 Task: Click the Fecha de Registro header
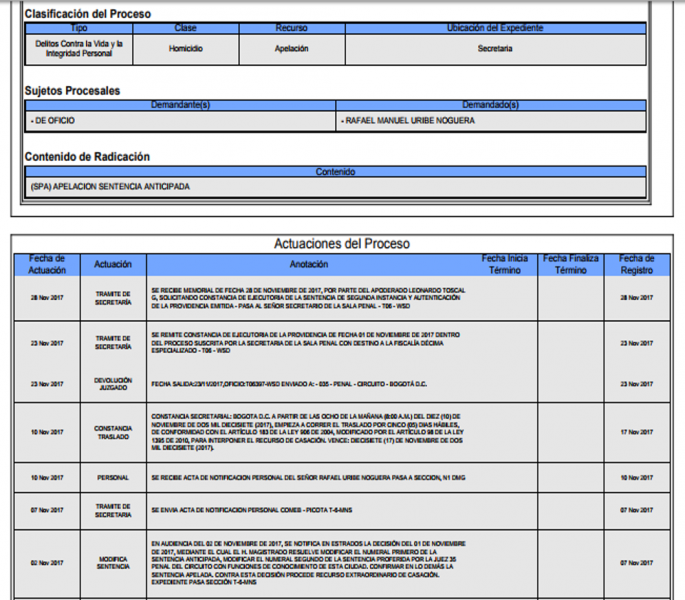pyautogui.click(x=635, y=264)
